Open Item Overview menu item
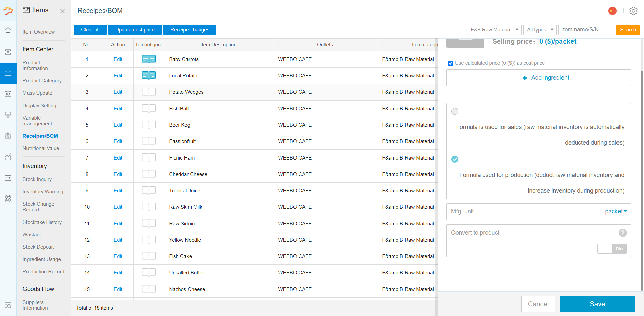The image size is (644, 316). coord(39,32)
